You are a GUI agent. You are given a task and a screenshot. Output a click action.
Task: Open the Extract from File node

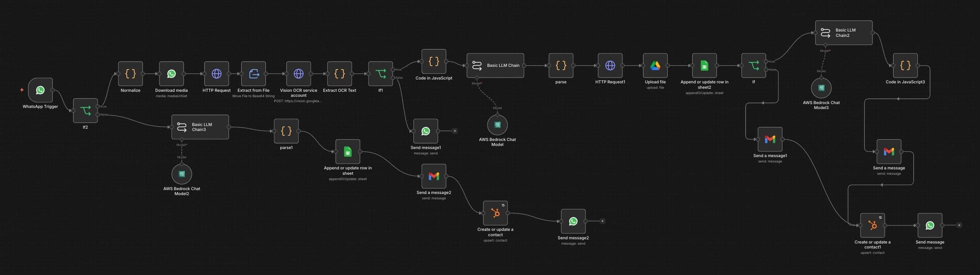click(x=254, y=74)
